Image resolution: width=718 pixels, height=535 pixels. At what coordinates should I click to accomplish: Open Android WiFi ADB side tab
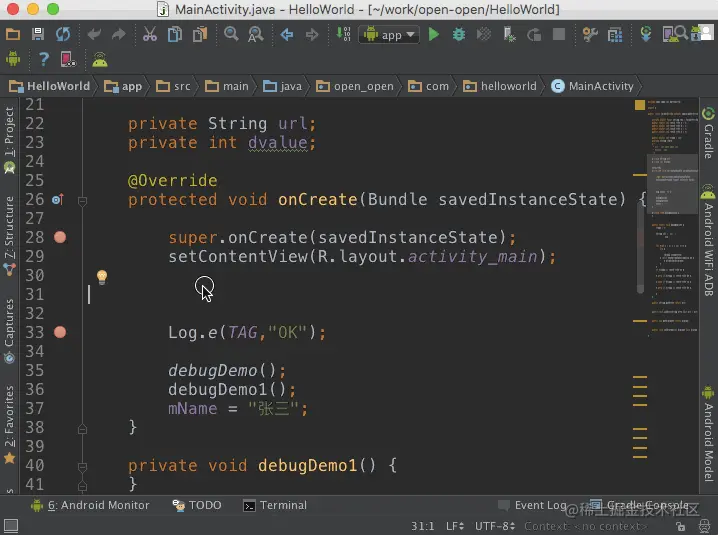point(708,240)
